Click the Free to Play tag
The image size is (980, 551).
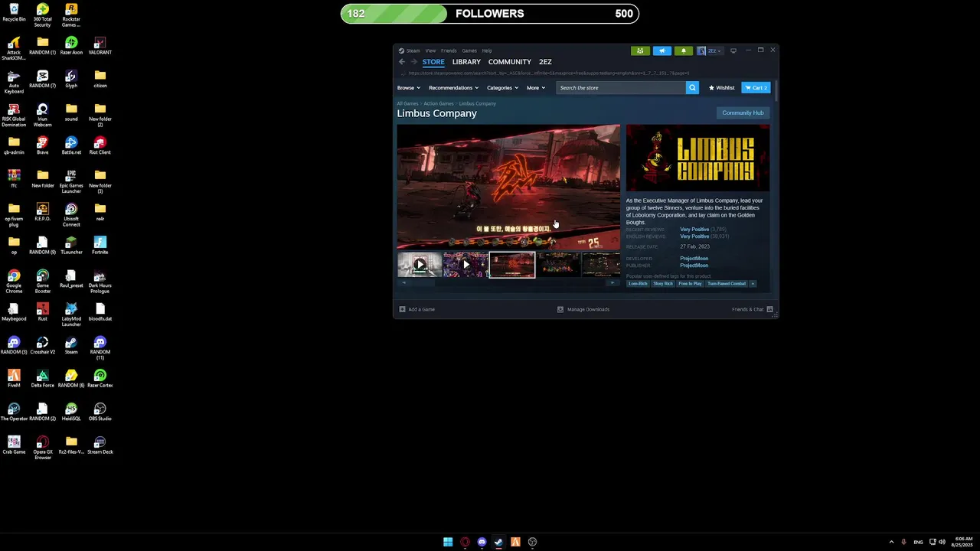click(x=690, y=284)
